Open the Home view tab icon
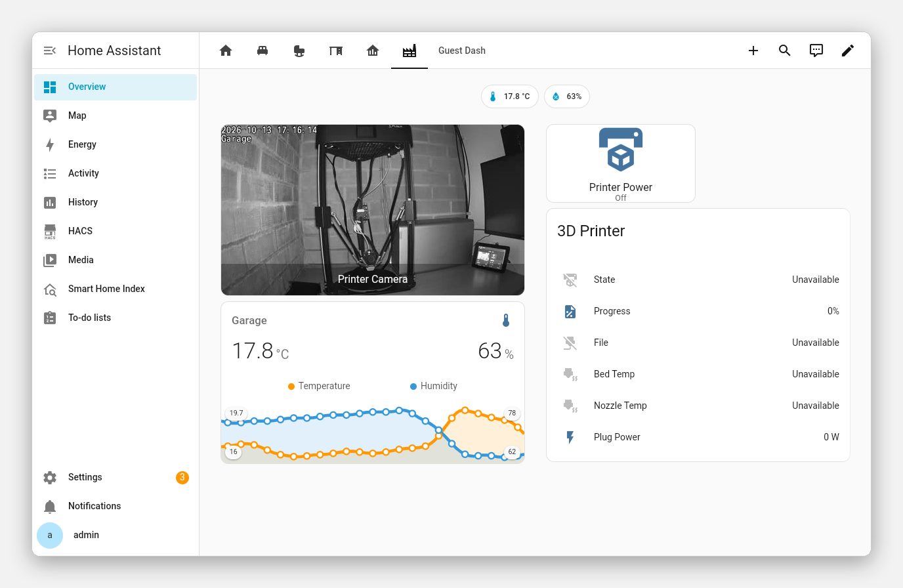This screenshot has width=903, height=588. click(226, 51)
